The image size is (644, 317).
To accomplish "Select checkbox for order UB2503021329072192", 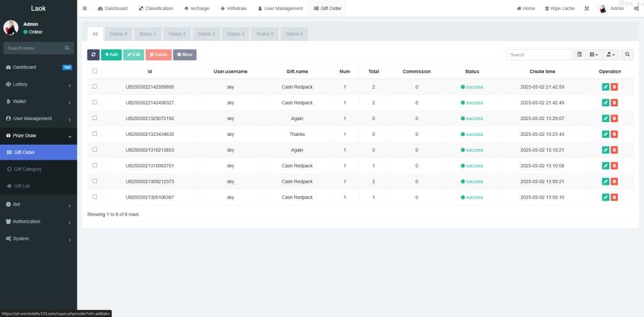I will (95, 118).
